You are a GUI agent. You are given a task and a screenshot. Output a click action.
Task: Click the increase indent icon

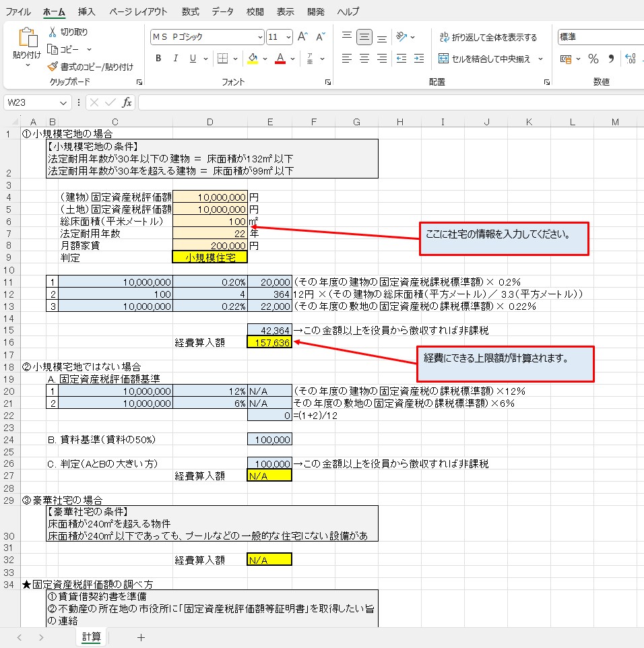point(418,59)
